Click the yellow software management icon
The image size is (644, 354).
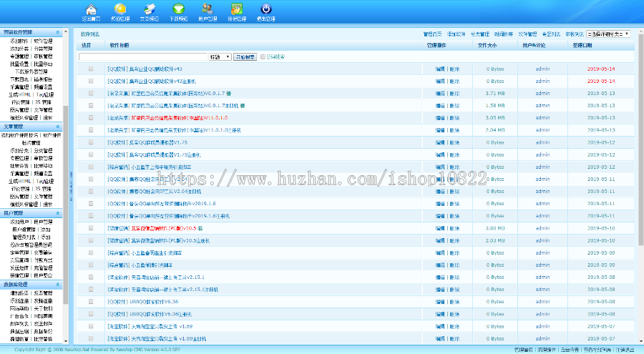point(120,9)
